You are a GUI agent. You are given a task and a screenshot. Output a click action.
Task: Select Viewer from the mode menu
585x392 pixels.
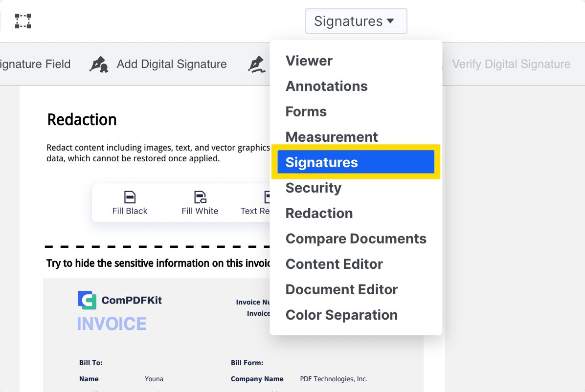pyautogui.click(x=309, y=61)
